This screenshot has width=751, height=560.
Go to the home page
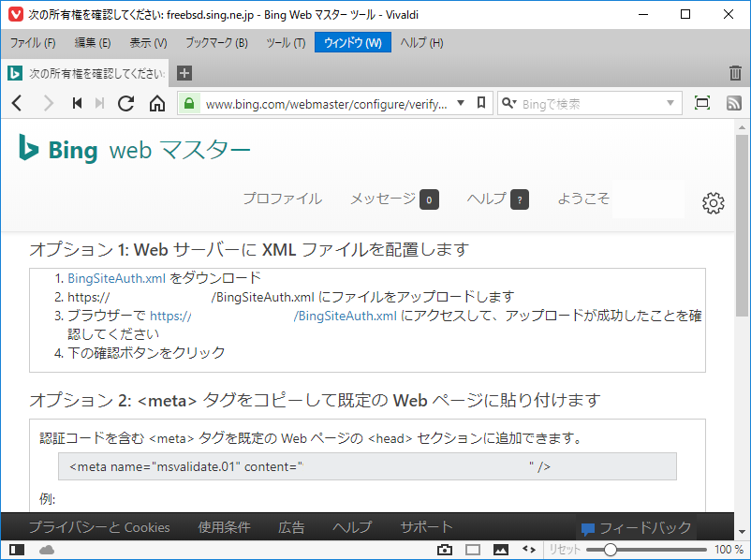(157, 103)
